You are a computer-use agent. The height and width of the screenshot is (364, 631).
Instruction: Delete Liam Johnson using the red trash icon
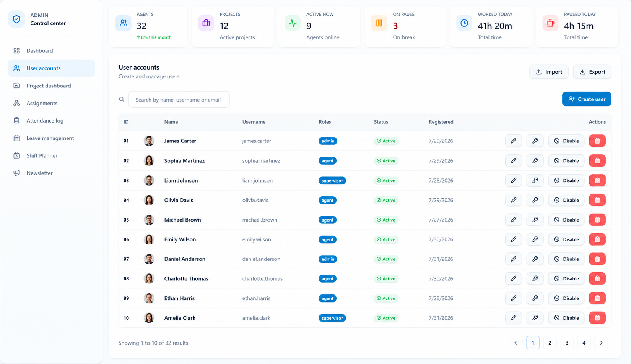pyautogui.click(x=597, y=180)
